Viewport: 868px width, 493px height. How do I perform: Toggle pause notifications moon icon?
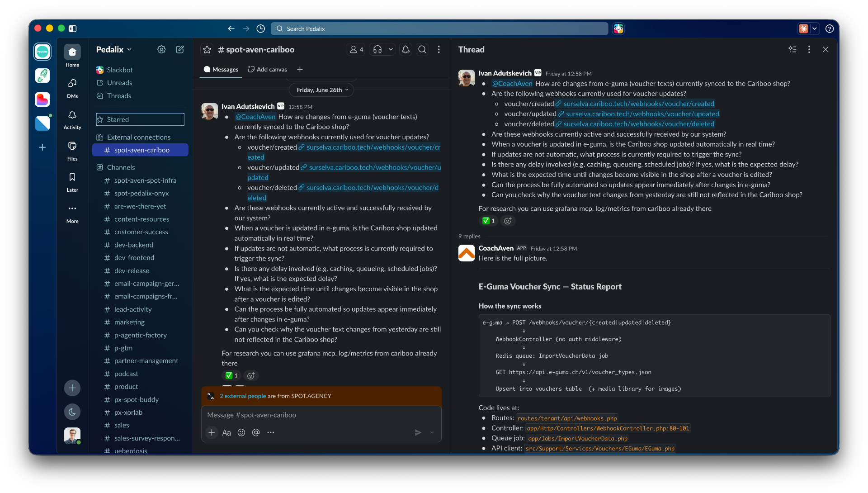[72, 412]
